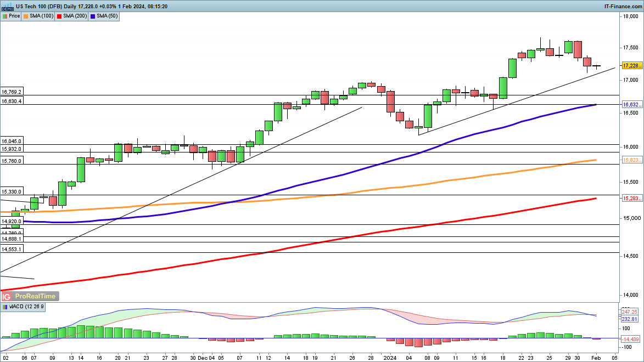Click the Feb date axis label
The width and height of the screenshot is (644, 362).
tap(596, 358)
